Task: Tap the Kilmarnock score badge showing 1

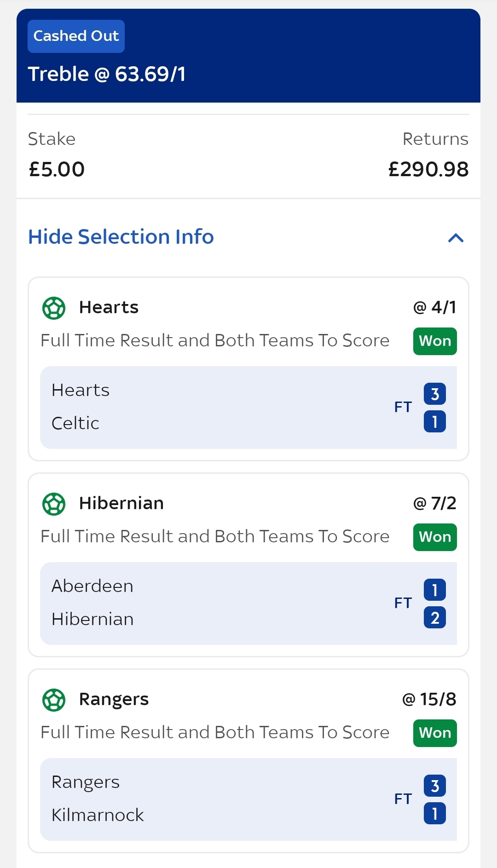Action: pyautogui.click(x=435, y=813)
